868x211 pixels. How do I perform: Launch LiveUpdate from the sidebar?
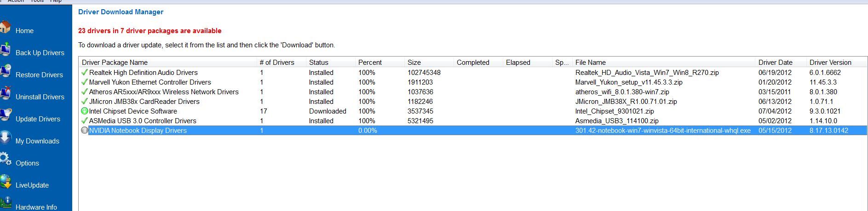coord(32,185)
